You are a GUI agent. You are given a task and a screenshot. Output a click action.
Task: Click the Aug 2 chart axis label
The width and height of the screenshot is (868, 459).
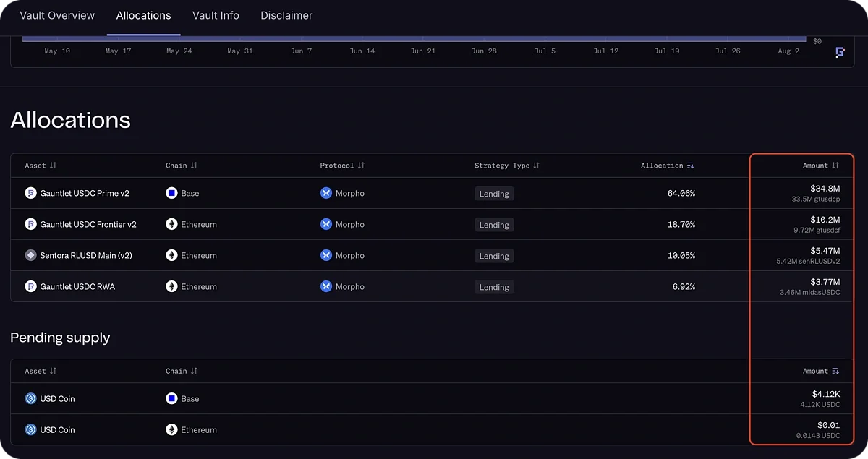pos(788,51)
